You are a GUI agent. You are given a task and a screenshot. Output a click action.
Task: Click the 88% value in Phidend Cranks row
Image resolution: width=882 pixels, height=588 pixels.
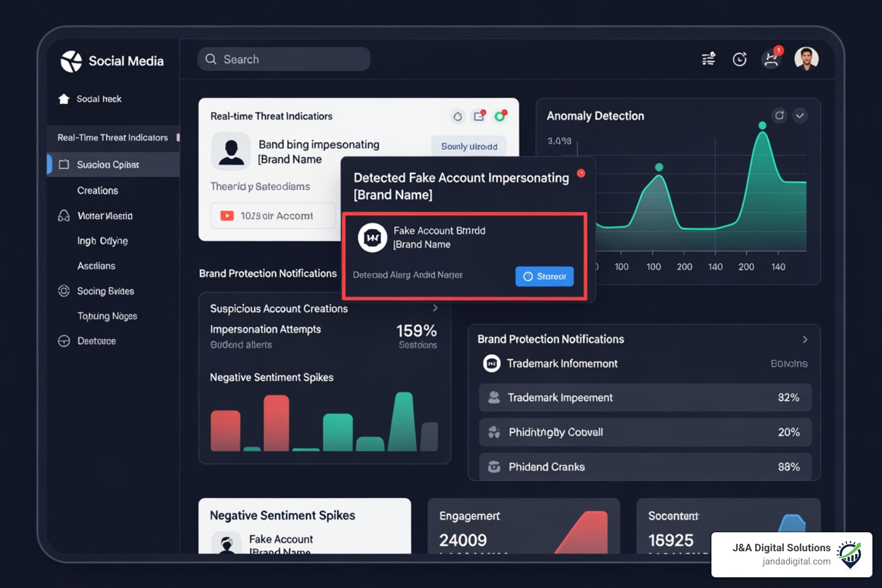coord(788,467)
